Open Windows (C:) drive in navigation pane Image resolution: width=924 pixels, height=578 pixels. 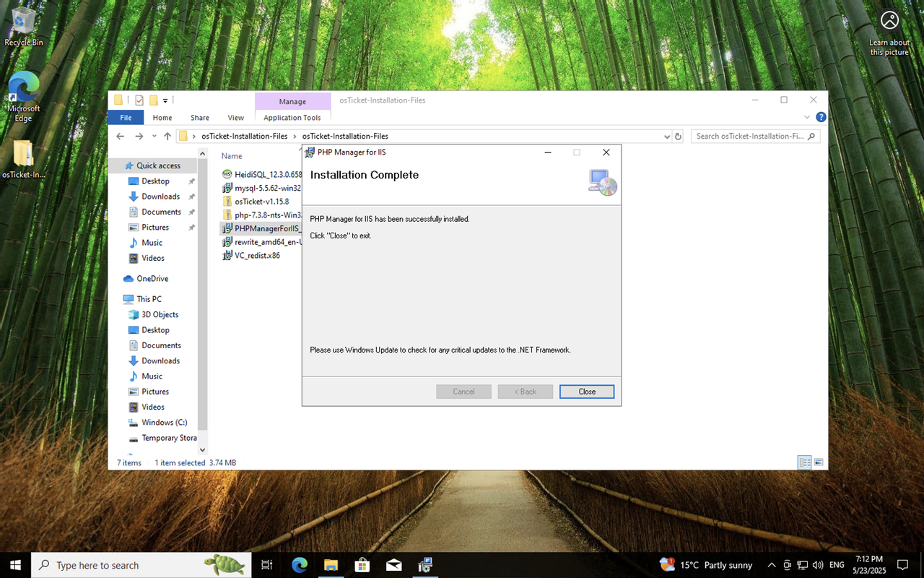click(x=164, y=423)
